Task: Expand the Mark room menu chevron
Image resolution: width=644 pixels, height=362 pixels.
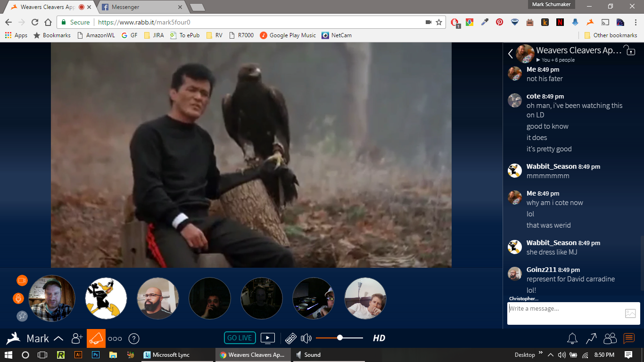Action: click(58, 338)
